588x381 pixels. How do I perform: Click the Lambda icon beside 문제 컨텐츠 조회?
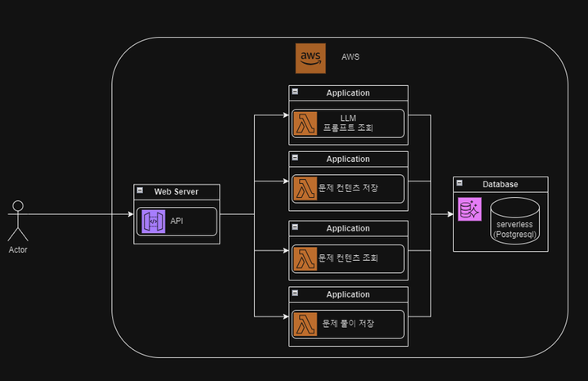click(305, 259)
